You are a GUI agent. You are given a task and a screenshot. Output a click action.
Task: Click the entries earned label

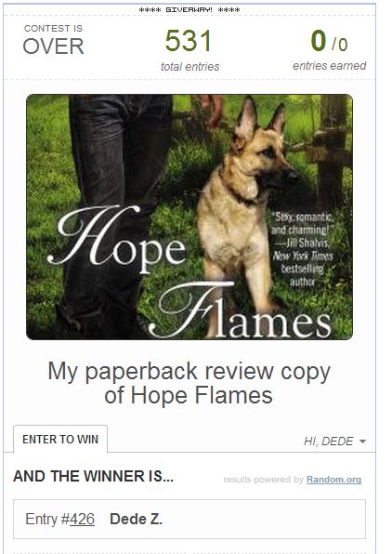pos(329,66)
